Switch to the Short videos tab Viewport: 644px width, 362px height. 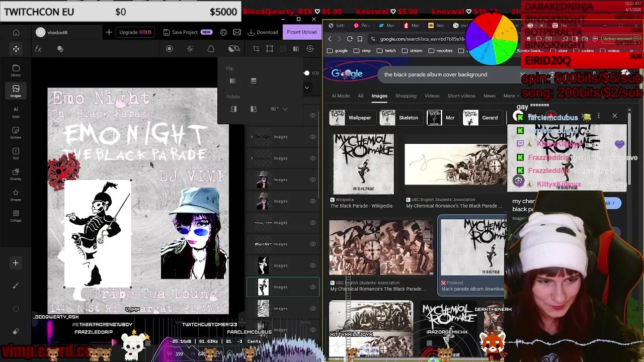pyautogui.click(x=461, y=96)
